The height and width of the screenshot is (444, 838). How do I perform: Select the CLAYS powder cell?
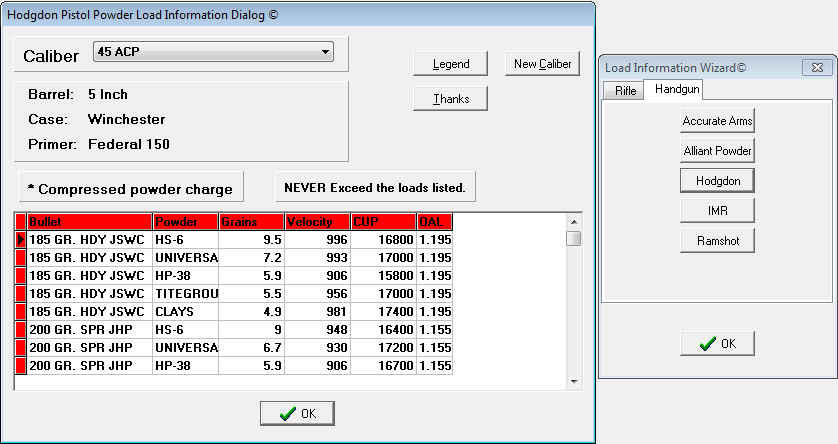coord(186,311)
